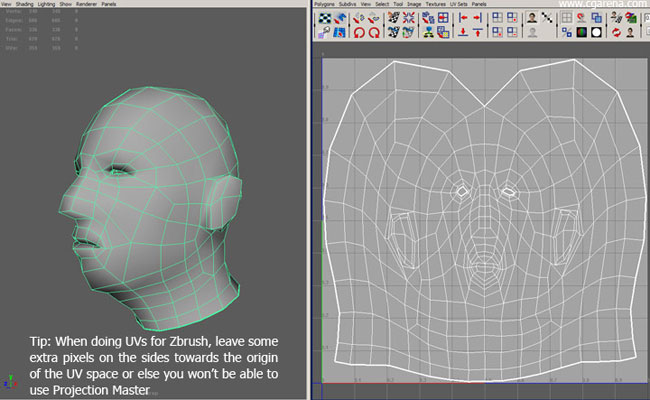Sew selected UV edges together
650x400 pixels.
coord(393,32)
